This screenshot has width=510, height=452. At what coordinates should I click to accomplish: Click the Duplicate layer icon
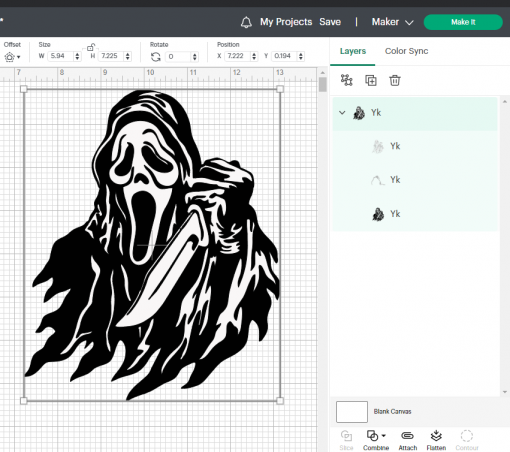[x=371, y=80]
